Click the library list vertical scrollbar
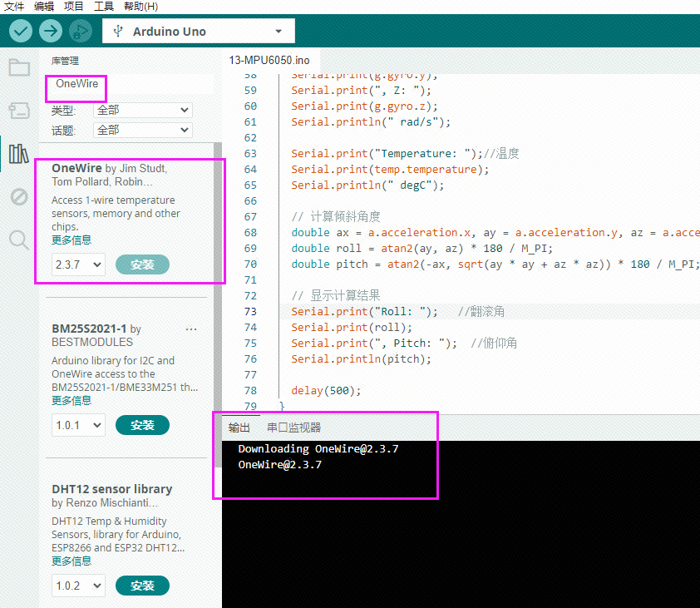Viewport: 700px width, 608px height. (218, 304)
